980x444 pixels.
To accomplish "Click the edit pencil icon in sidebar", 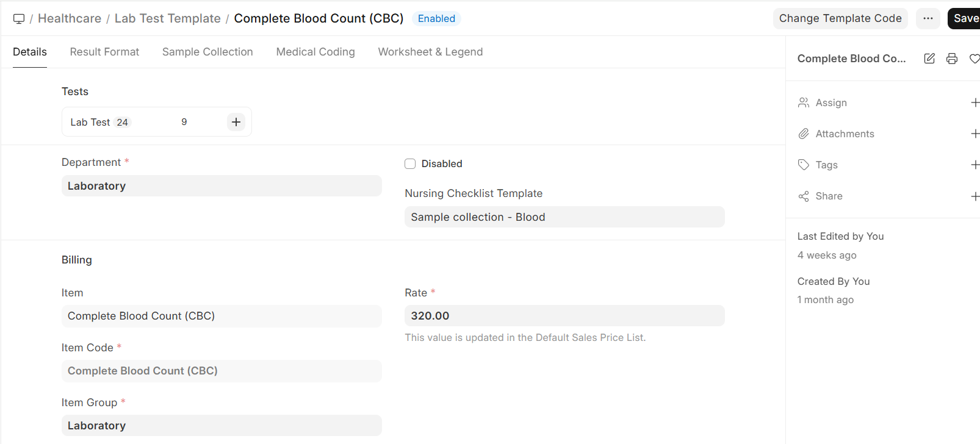I will point(929,59).
